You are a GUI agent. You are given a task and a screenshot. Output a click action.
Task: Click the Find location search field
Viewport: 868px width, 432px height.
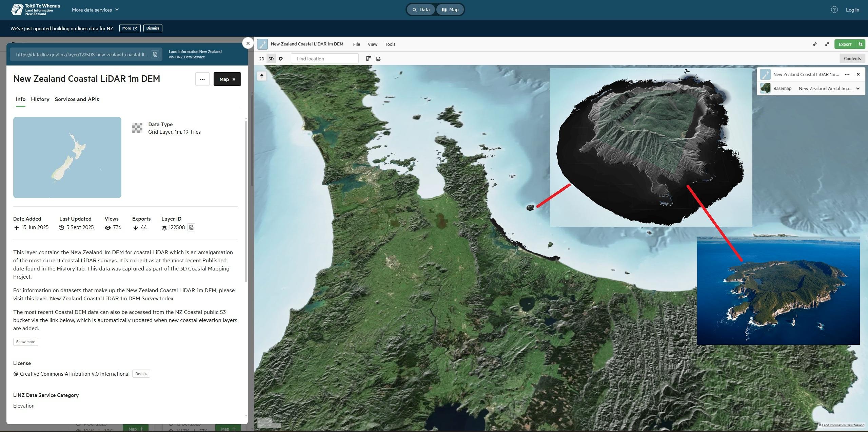324,59
